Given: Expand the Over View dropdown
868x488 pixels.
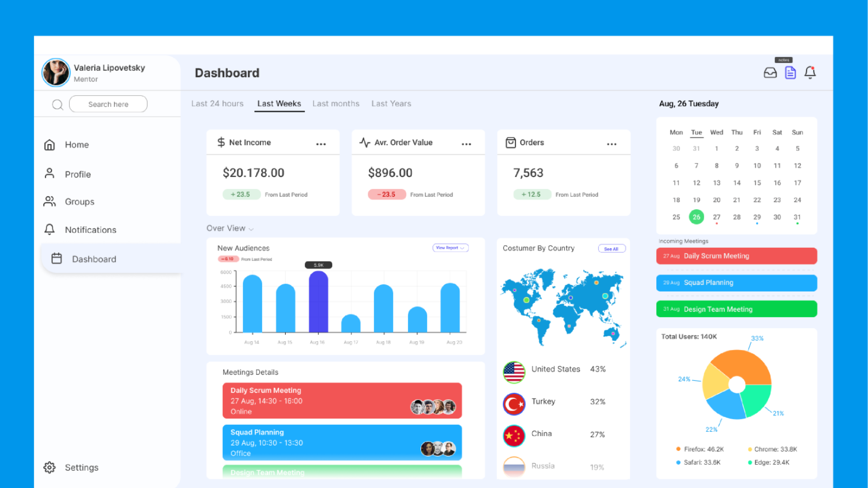Looking at the screenshot, I should (x=230, y=228).
